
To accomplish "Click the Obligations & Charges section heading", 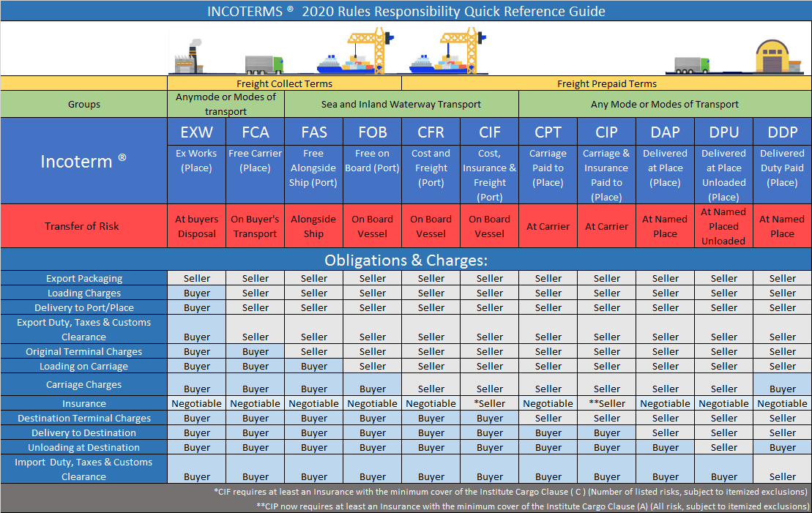I will tap(406, 261).
